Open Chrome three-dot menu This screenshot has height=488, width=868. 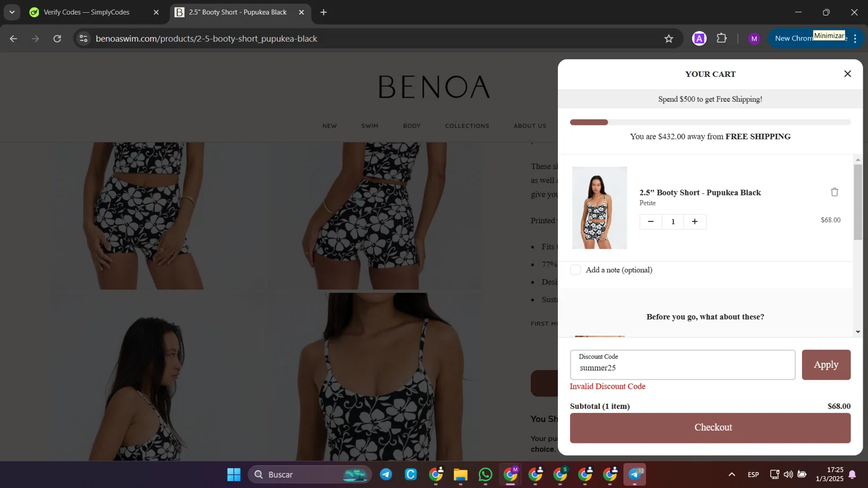[x=855, y=39]
